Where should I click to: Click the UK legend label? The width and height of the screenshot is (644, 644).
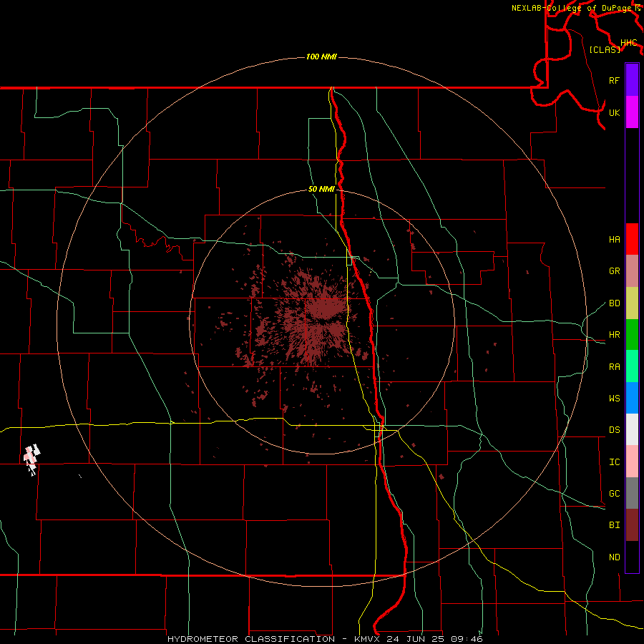[614, 112]
